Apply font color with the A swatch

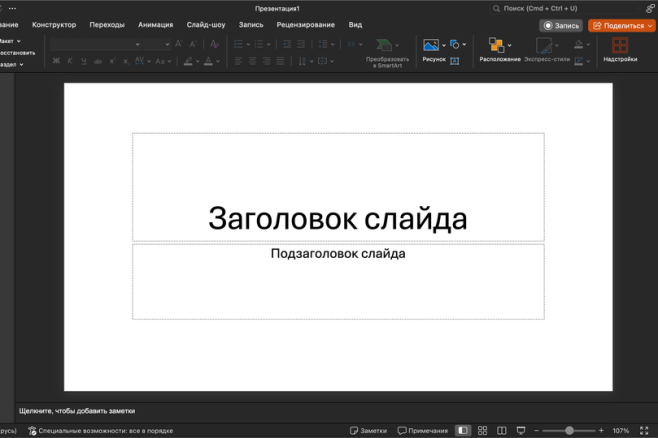click(x=208, y=61)
